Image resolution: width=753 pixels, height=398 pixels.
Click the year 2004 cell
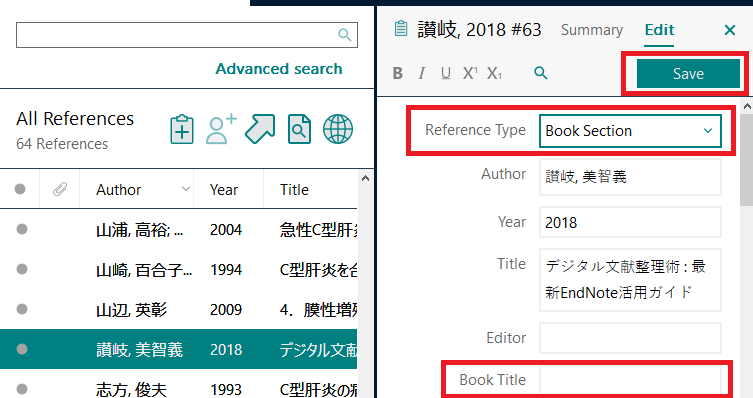[226, 230]
